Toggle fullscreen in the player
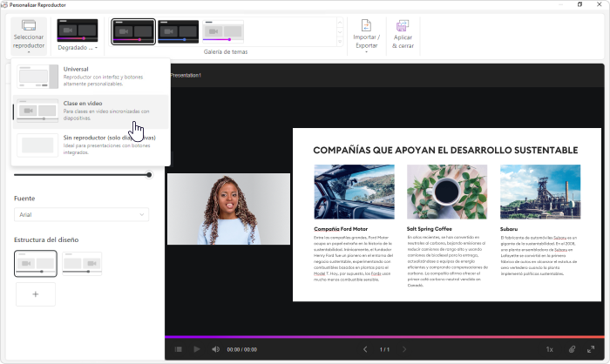Screen dimensions: 610x364 [x=591, y=349]
